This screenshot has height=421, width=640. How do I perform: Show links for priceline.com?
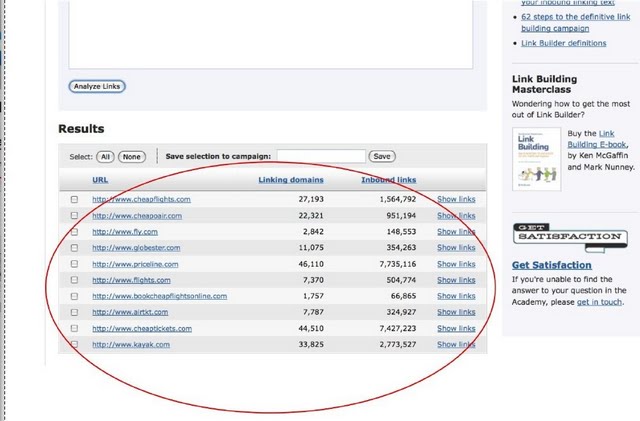(x=456, y=264)
